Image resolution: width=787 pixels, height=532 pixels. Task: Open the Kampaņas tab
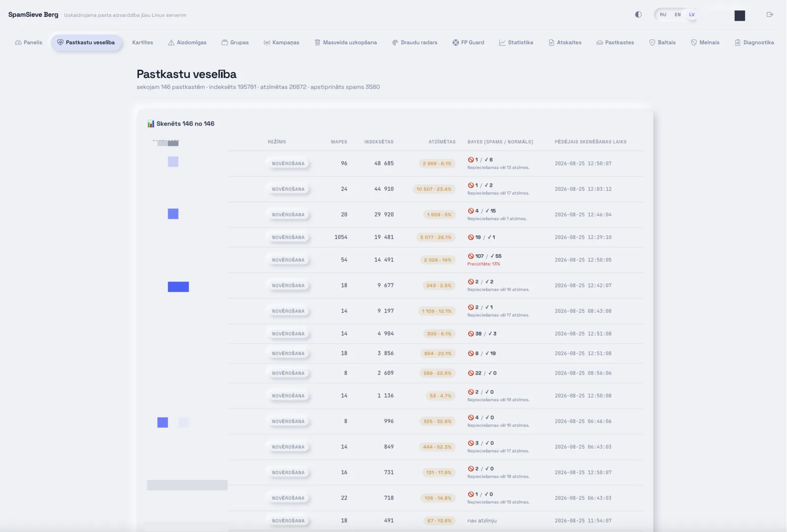281,43
